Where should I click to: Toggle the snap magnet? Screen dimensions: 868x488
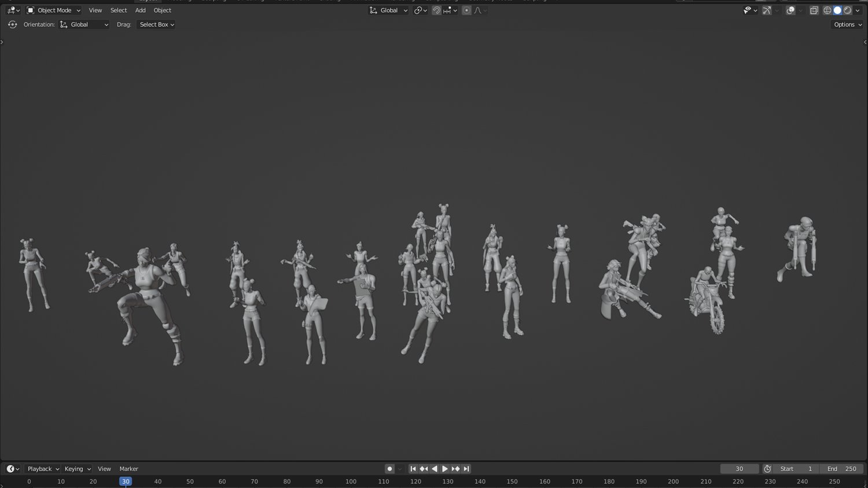436,10
